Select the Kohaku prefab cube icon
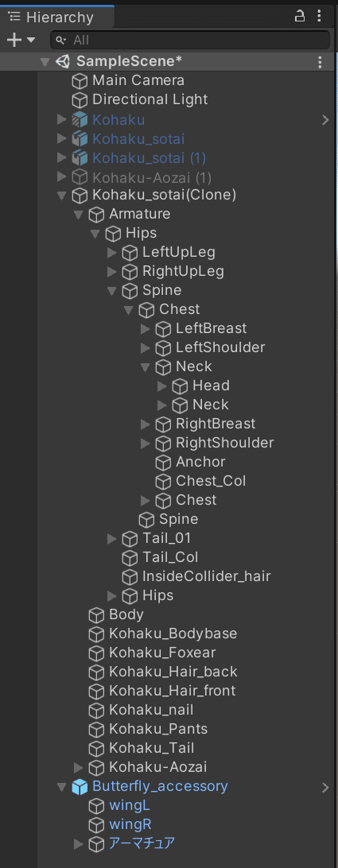Viewport: 338px width, 868px height. [x=80, y=119]
